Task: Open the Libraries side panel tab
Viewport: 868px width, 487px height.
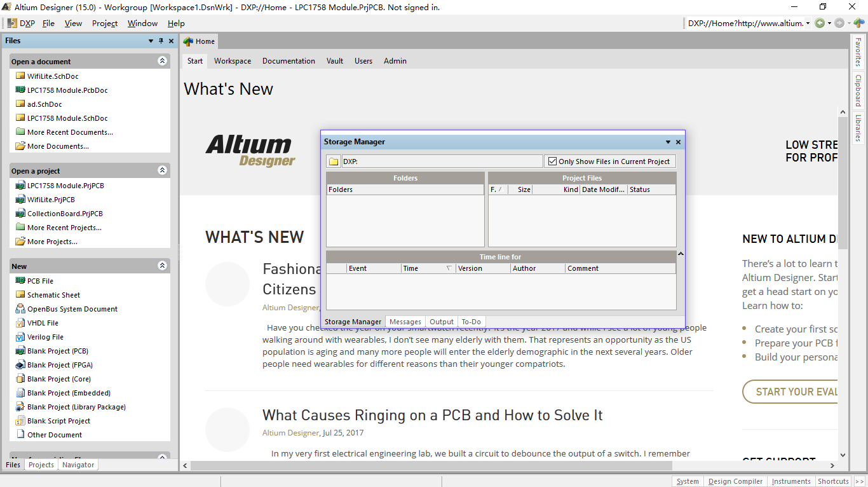Action: pyautogui.click(x=858, y=128)
